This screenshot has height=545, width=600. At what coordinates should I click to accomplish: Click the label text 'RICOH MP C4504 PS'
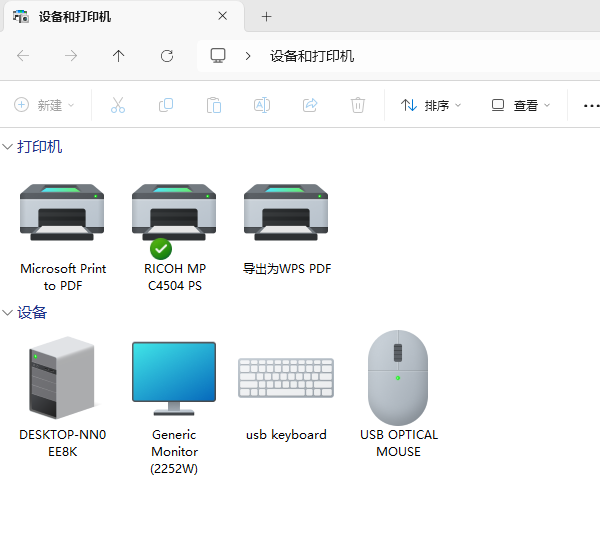(x=175, y=277)
